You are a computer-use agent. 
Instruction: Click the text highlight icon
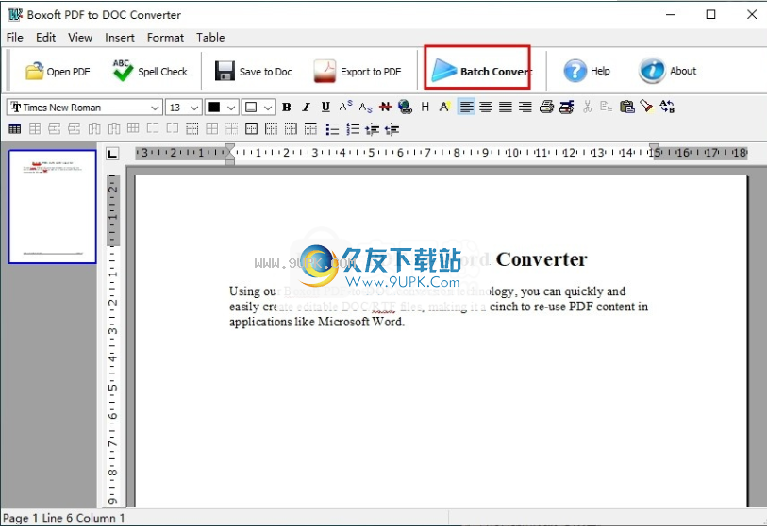[x=444, y=108]
